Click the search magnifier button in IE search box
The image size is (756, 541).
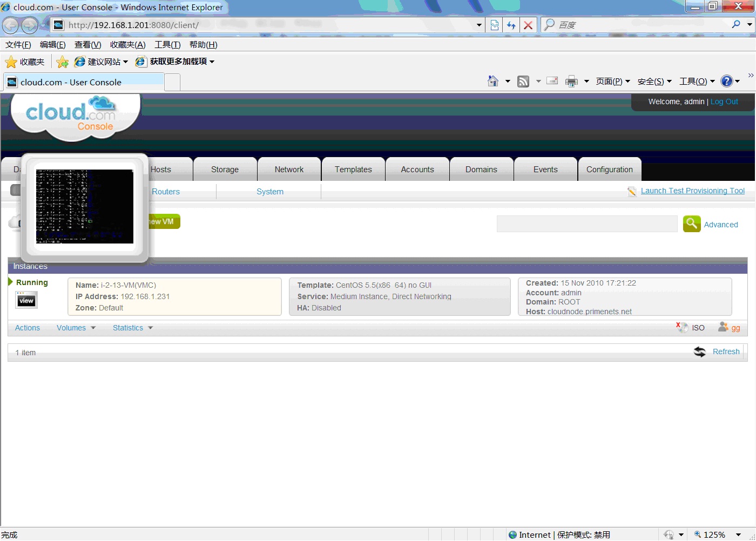735,24
